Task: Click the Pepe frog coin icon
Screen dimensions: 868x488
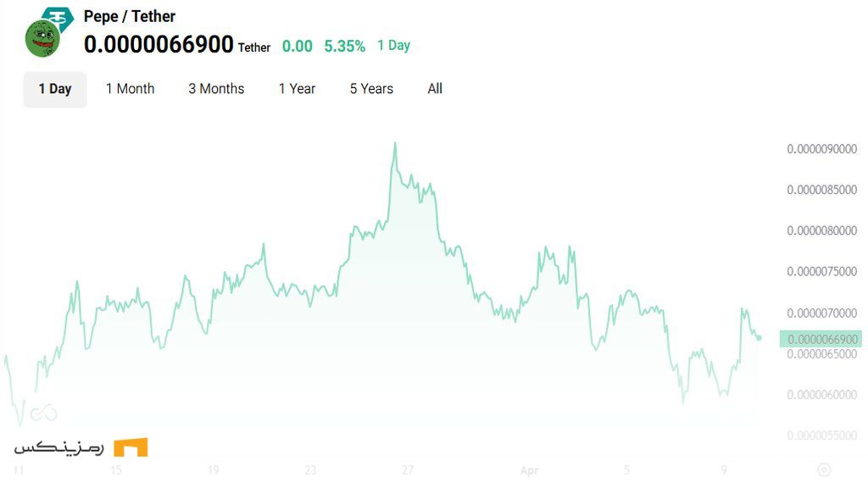Action: 41,39
